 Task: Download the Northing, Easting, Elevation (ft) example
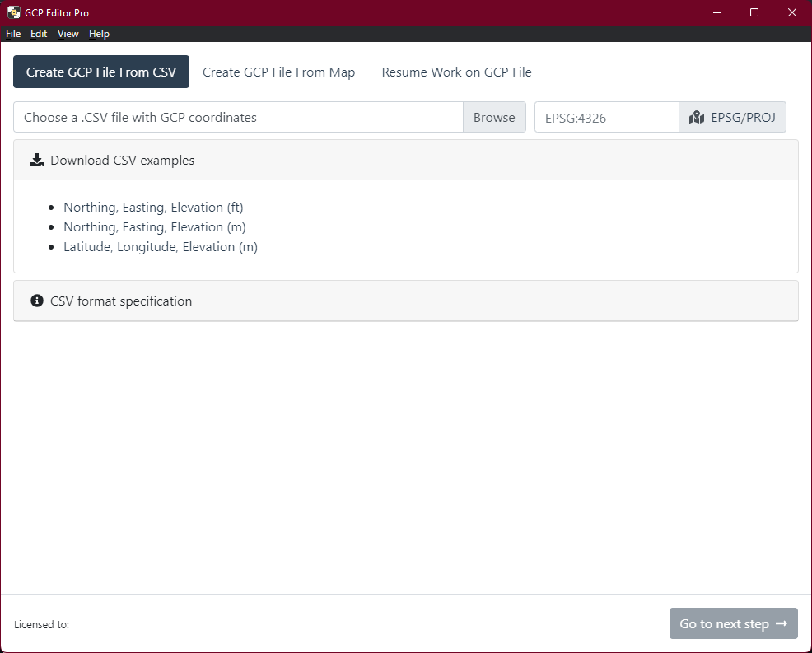tap(153, 207)
